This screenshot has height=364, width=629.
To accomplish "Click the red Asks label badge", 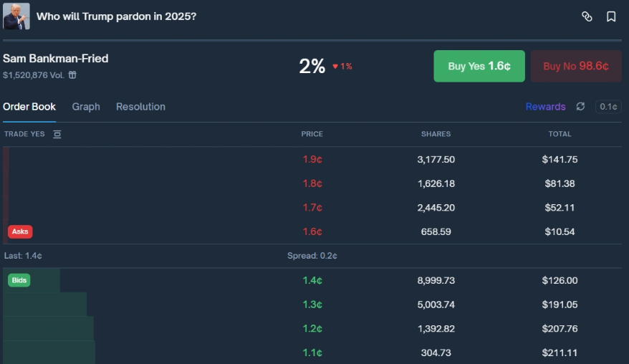I will coord(20,231).
